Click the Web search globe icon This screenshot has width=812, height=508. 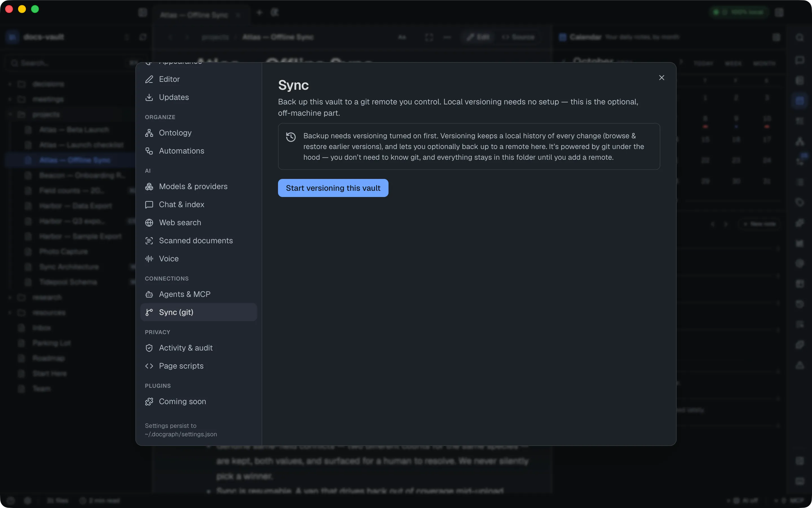(149, 222)
